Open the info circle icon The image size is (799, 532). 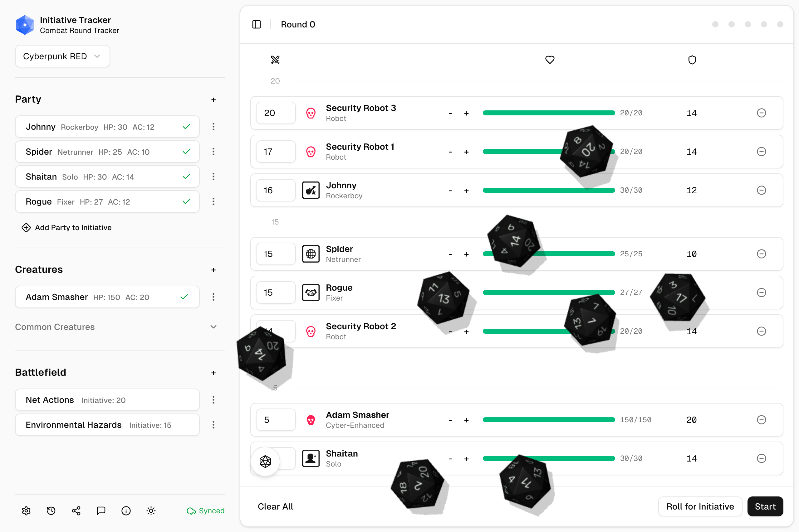(x=126, y=510)
